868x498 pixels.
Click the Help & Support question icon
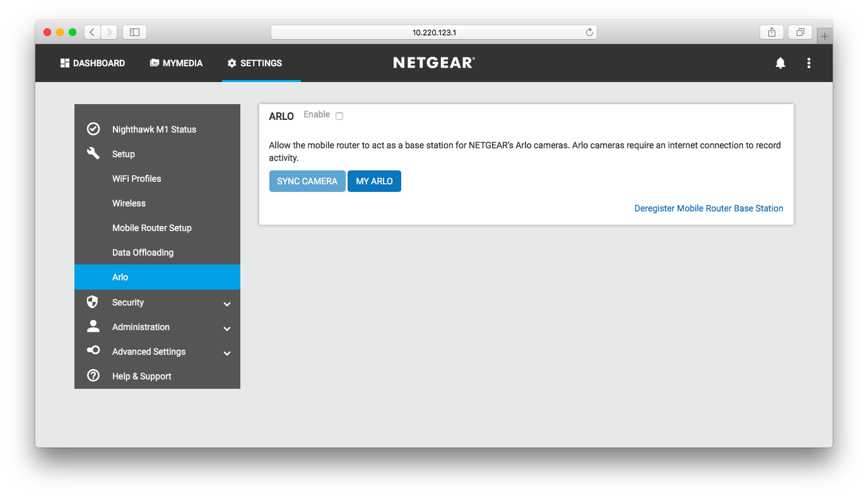(93, 376)
